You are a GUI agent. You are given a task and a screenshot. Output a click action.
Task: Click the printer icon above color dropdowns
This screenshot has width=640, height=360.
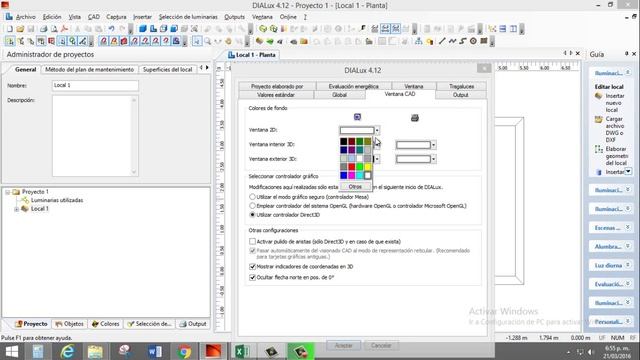[x=415, y=118]
